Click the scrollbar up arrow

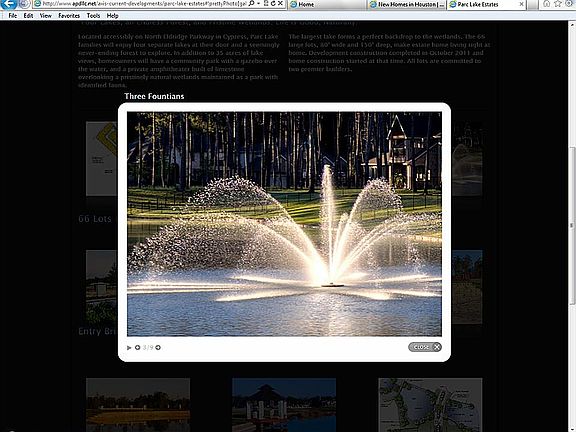(572, 25)
